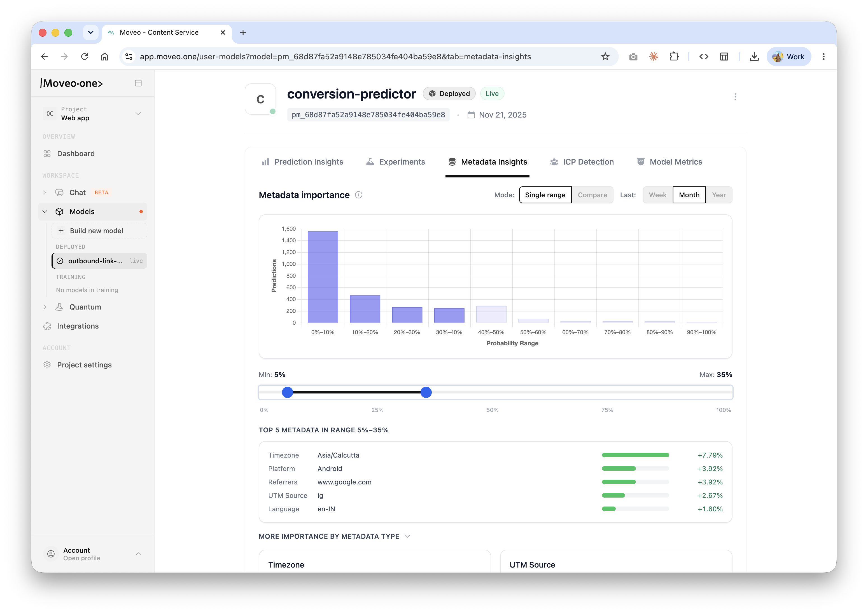Open the outbound-link live model

(x=99, y=261)
